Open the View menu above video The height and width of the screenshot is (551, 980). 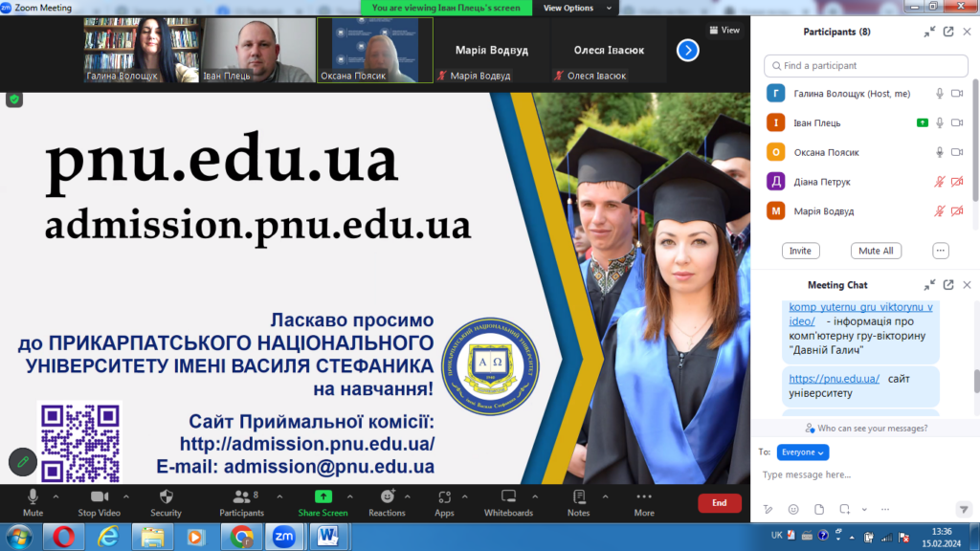tap(724, 30)
